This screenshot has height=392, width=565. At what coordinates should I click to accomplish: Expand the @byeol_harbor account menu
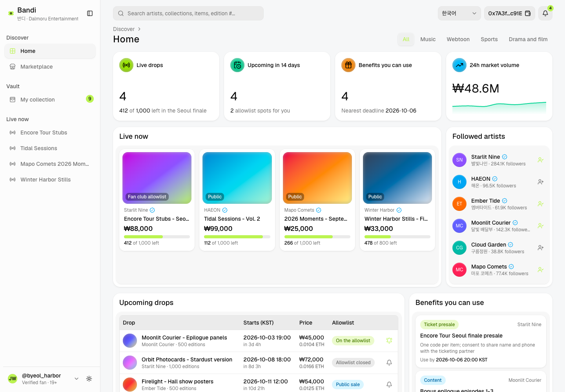point(77,379)
